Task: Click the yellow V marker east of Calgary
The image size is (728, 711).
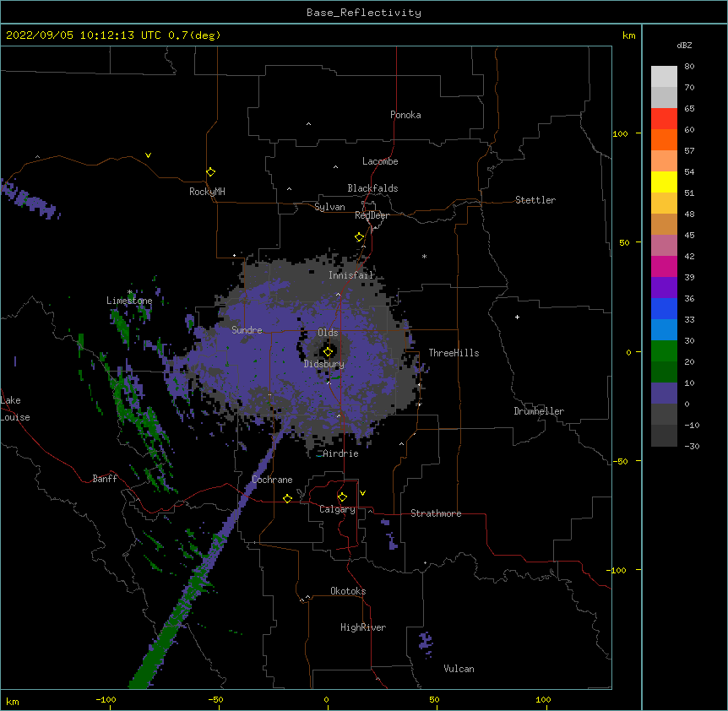Action: (362, 493)
